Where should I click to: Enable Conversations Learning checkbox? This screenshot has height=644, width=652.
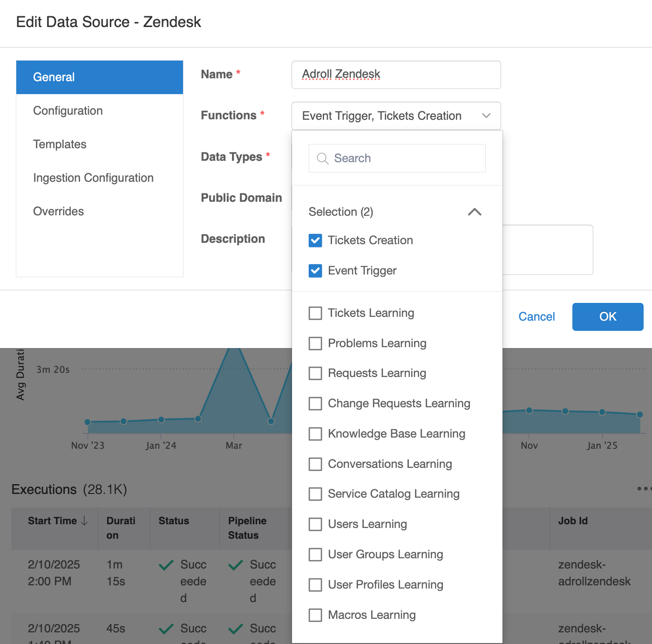pyautogui.click(x=315, y=464)
